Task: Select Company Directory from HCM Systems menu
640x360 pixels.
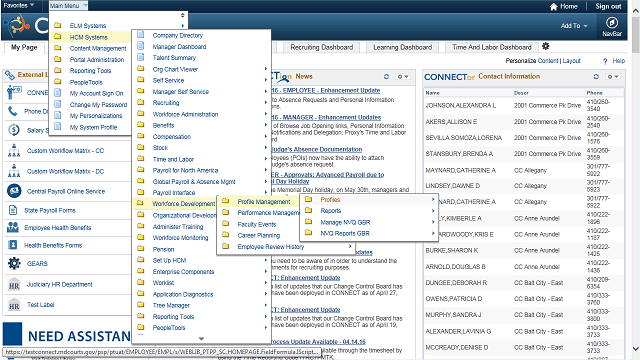Action: tap(178, 36)
